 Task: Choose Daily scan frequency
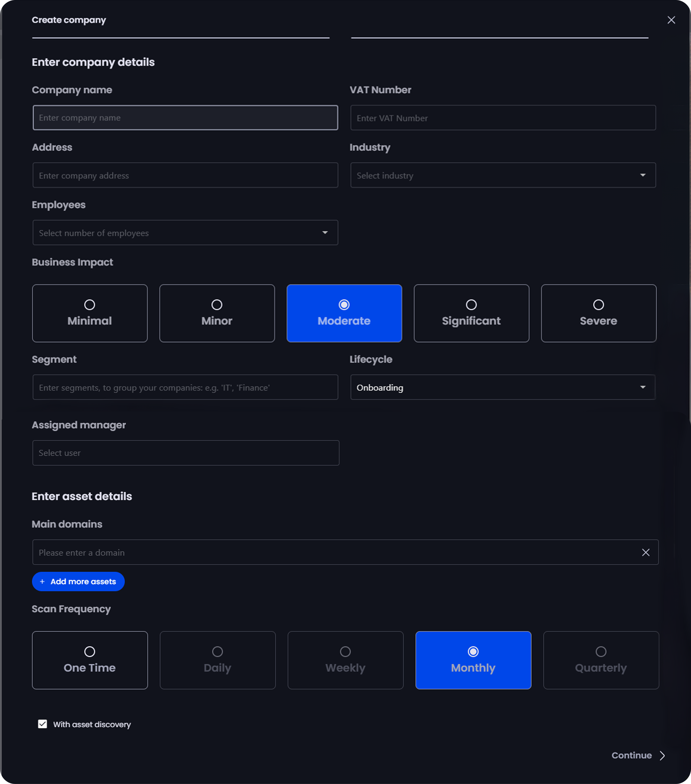pos(218,660)
